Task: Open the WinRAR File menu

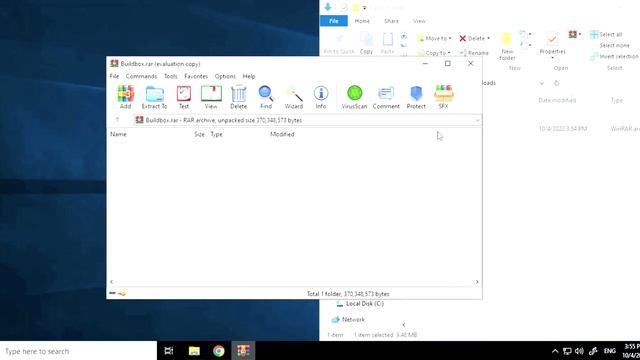Action: tap(114, 76)
